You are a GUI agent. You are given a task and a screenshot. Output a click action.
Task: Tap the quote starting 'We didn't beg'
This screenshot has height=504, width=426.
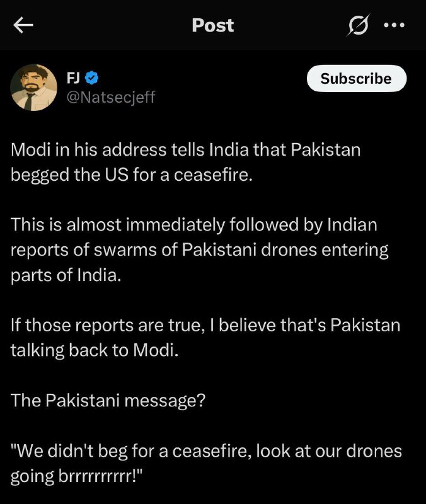[x=206, y=463]
